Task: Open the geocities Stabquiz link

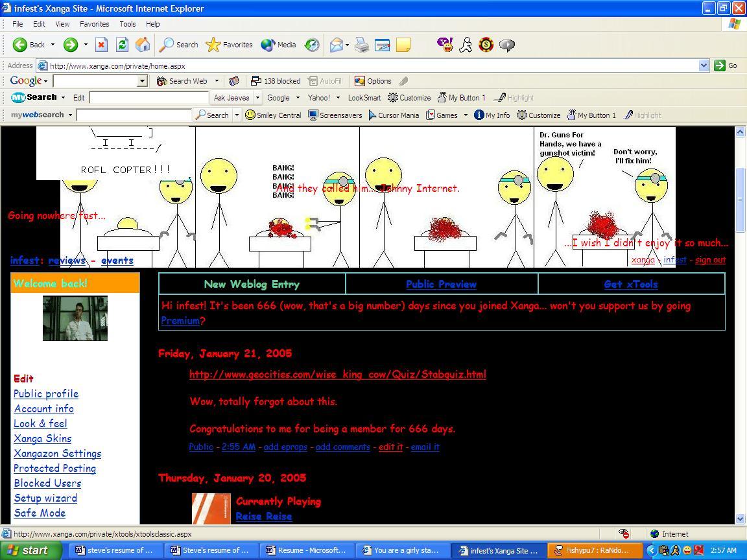Action: 338,374
